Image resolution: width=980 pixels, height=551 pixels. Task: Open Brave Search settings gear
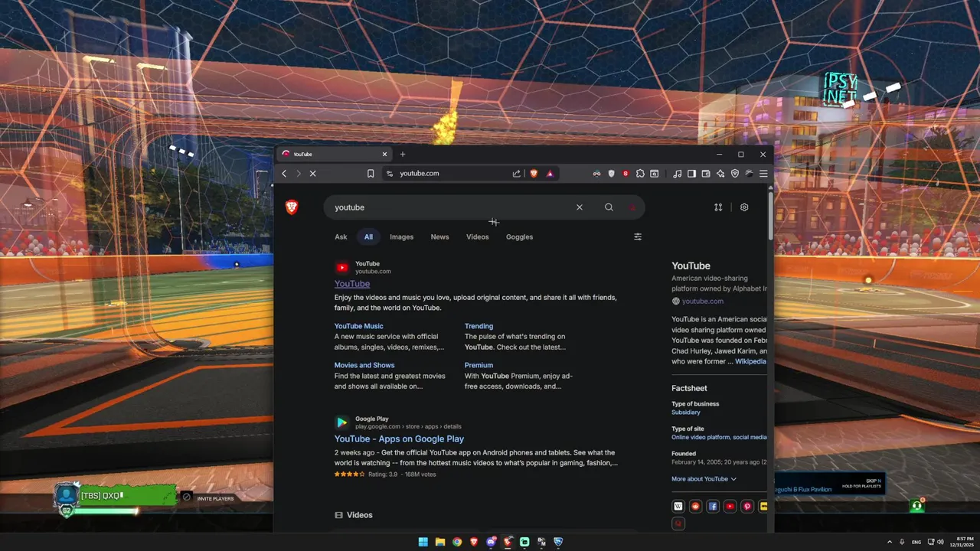tap(744, 207)
